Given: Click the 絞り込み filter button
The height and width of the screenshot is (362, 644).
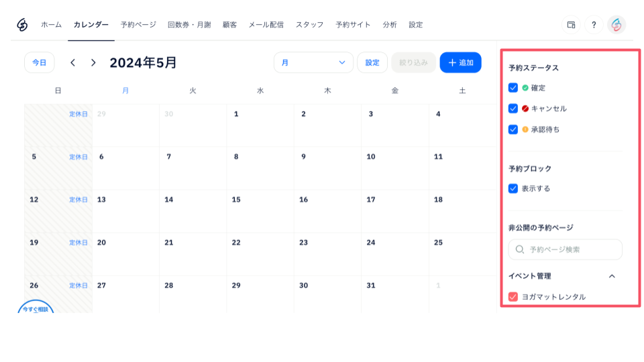Looking at the screenshot, I should 414,62.
